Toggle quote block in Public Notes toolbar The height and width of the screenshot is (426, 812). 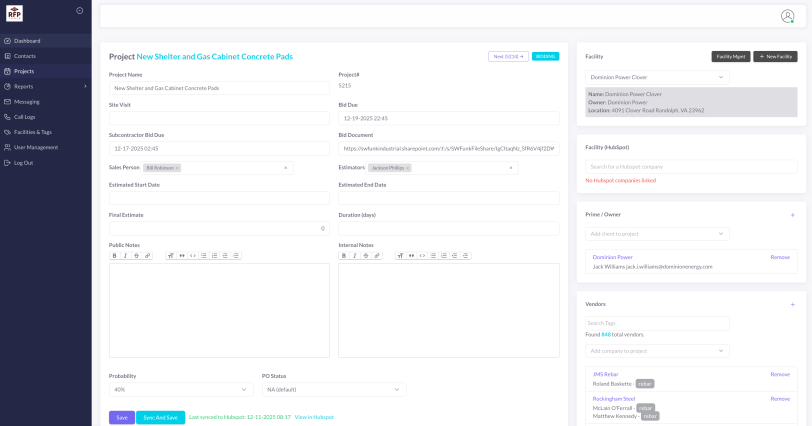[x=182, y=256]
